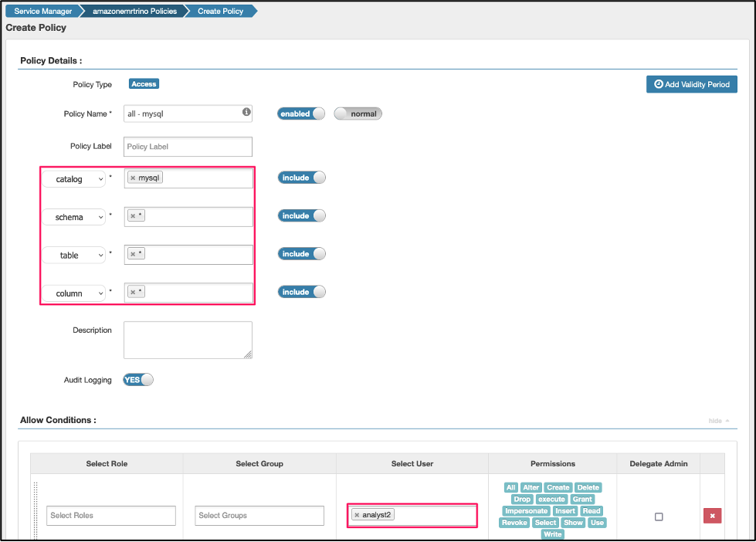This screenshot has width=756, height=542.
Task: Click the Create permission tag
Action: pyautogui.click(x=558, y=487)
